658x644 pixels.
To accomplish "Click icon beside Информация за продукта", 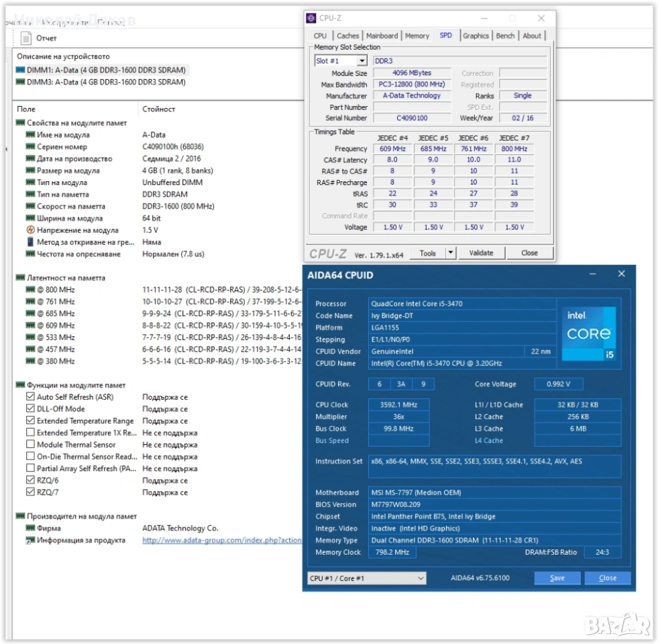I will point(30,540).
